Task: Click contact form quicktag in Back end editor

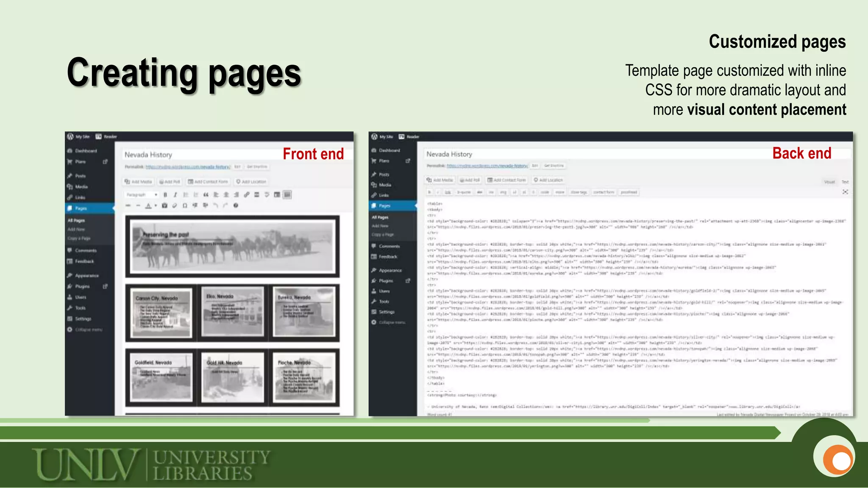Action: tap(604, 192)
